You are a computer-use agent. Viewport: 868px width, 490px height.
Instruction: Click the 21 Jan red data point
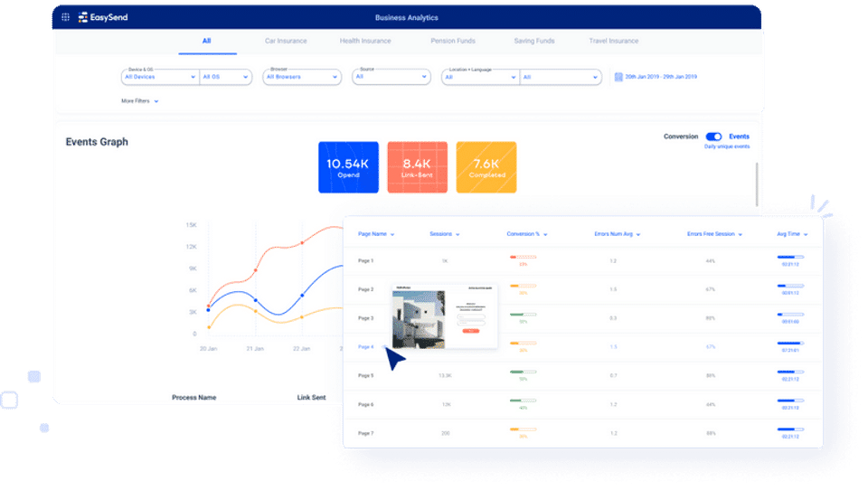click(x=255, y=270)
